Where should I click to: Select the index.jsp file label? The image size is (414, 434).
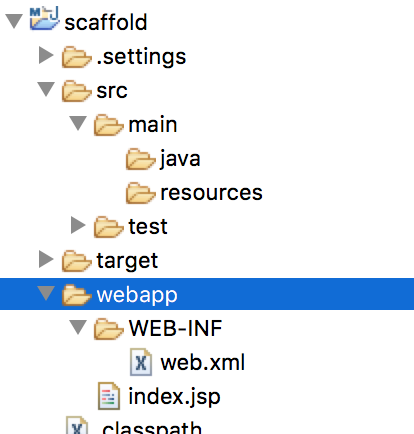pyautogui.click(x=174, y=397)
